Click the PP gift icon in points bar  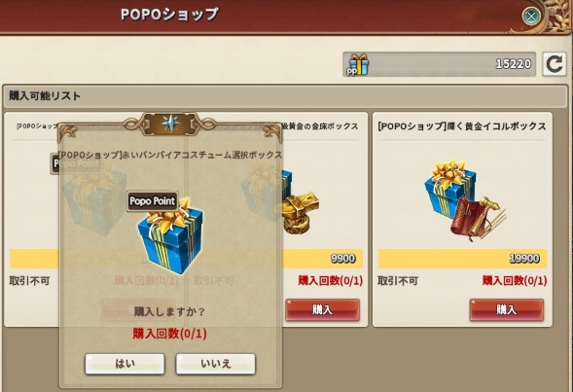coord(358,65)
